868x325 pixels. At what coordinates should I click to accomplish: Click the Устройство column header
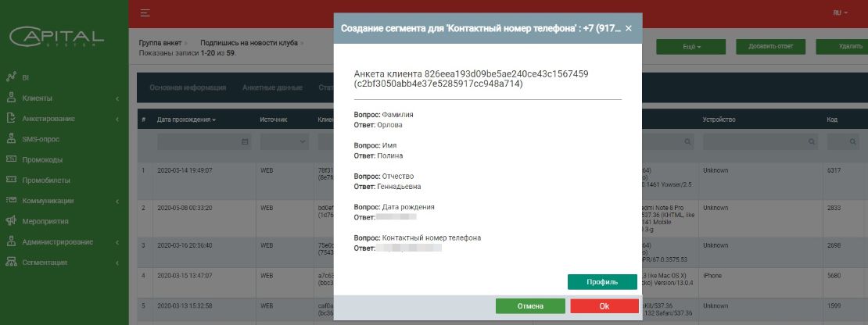[719, 120]
